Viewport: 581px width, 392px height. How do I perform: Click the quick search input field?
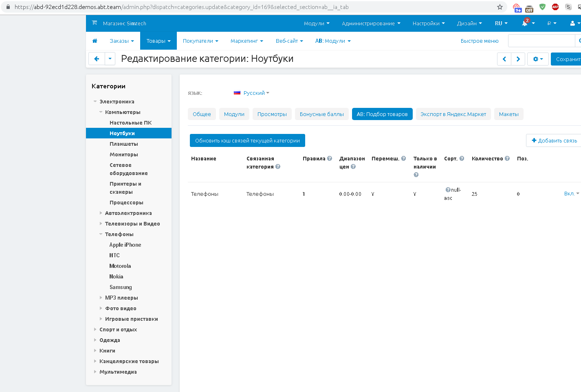tap(541, 41)
